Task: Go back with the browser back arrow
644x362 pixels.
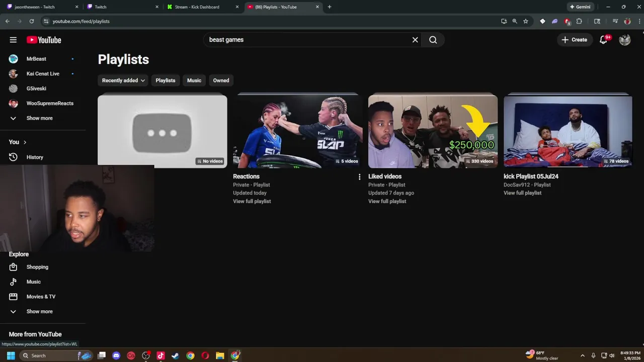Action: tap(8, 21)
